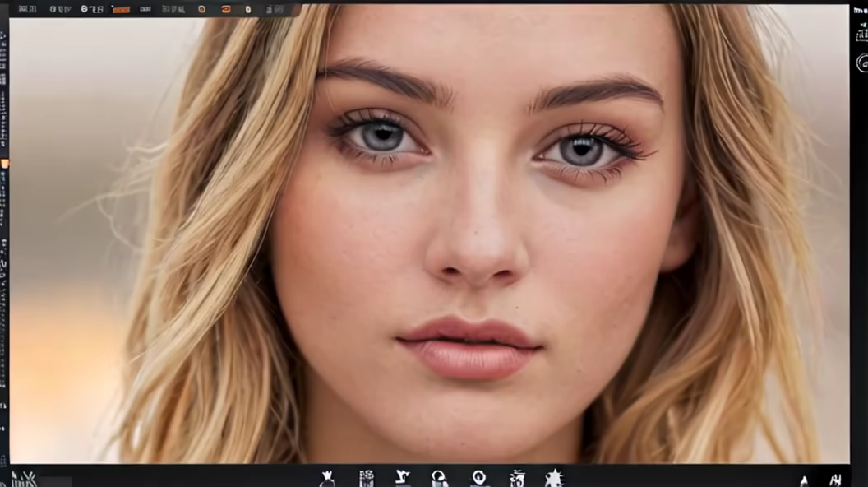Screen dimensions: 868x487
Task: Toggle the orange-red oval switch in the top bar
Action: click(x=225, y=9)
